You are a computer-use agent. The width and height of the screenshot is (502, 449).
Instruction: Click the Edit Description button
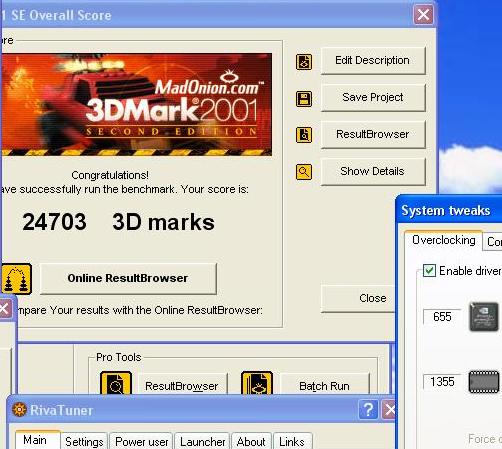pos(373,60)
